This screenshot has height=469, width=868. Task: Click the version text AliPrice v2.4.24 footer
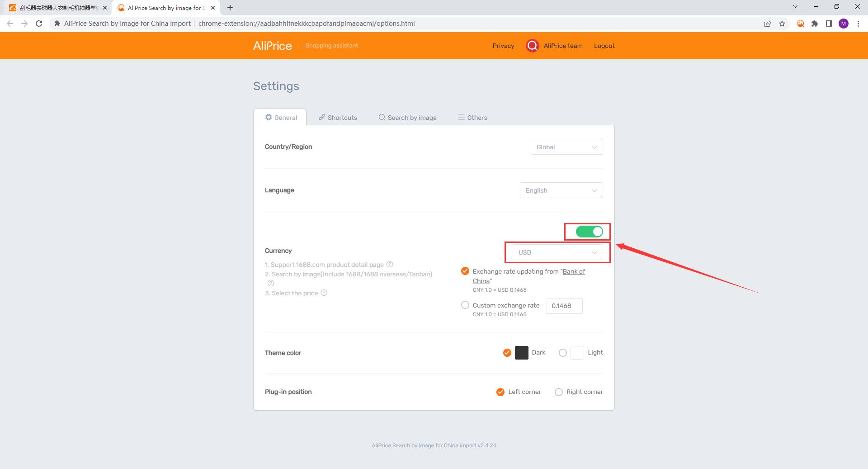pyautogui.click(x=434, y=445)
